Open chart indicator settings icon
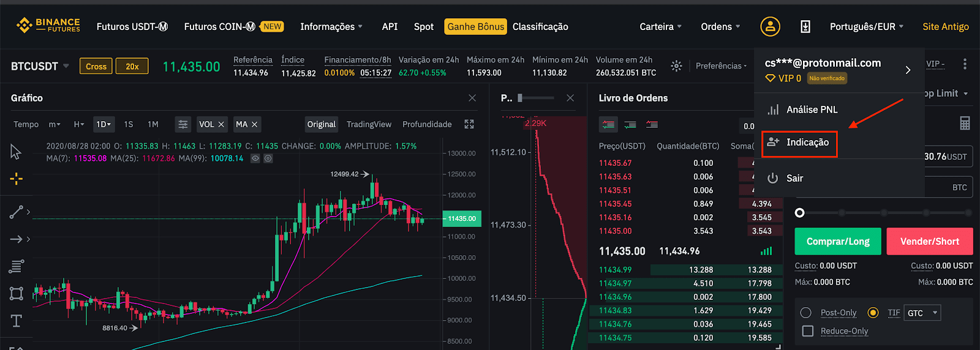Image resolution: width=980 pixels, height=350 pixels. point(183,124)
